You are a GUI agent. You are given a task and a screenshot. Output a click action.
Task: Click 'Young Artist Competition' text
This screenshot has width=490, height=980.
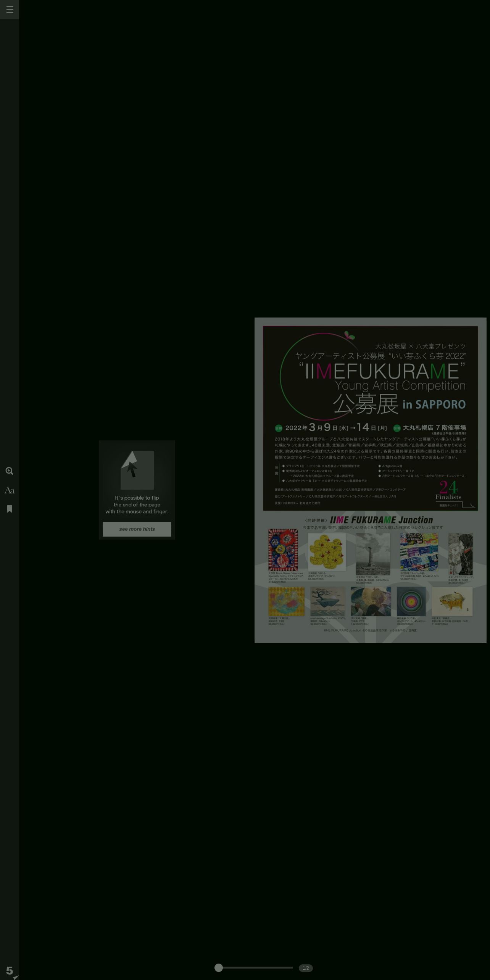pyautogui.click(x=400, y=386)
